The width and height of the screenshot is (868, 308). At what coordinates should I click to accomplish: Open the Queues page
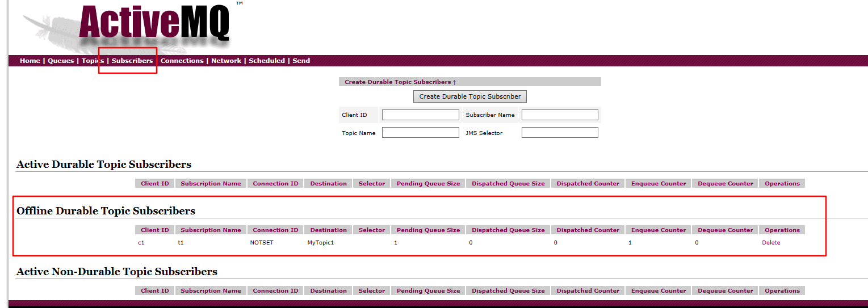click(61, 61)
